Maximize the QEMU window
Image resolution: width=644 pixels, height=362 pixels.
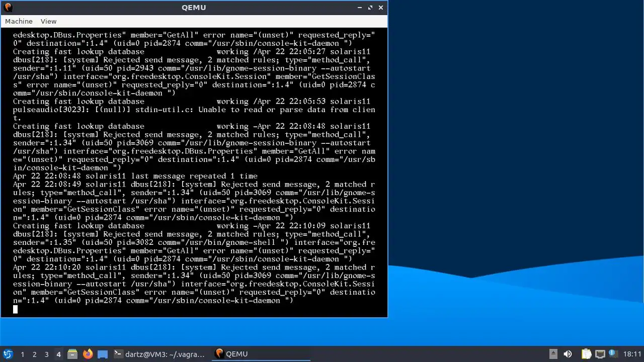(x=370, y=8)
